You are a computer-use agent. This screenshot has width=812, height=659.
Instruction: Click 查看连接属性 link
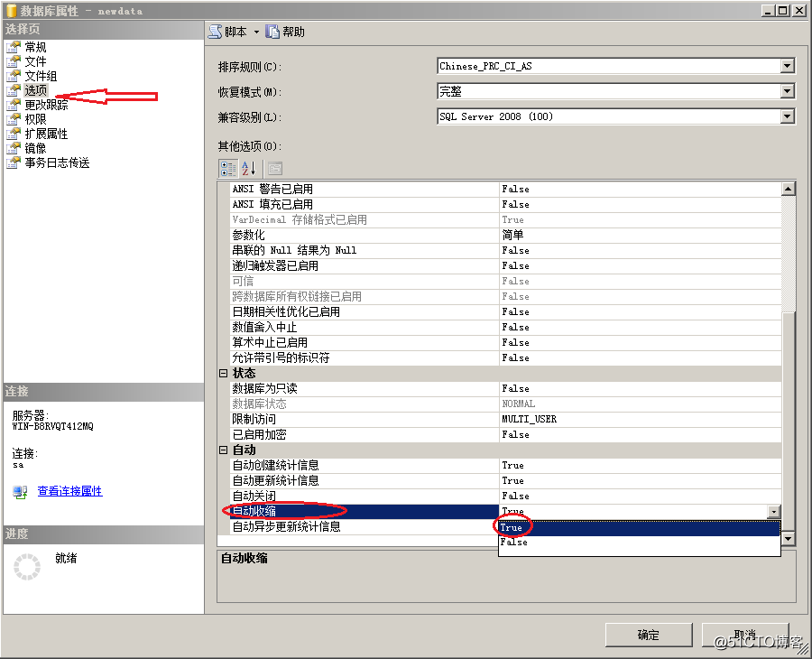pyautogui.click(x=69, y=491)
